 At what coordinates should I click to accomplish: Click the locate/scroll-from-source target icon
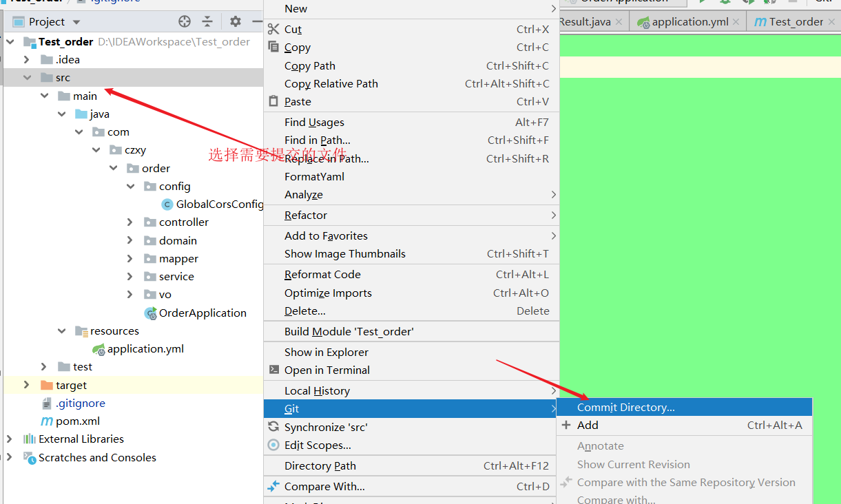pyautogui.click(x=184, y=21)
